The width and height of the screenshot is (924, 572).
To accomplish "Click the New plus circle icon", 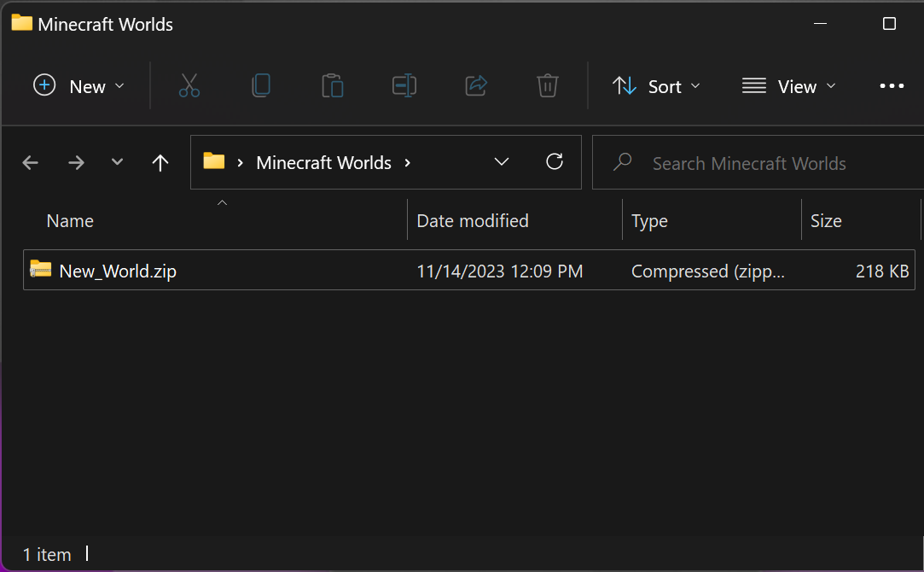I will pos(44,85).
